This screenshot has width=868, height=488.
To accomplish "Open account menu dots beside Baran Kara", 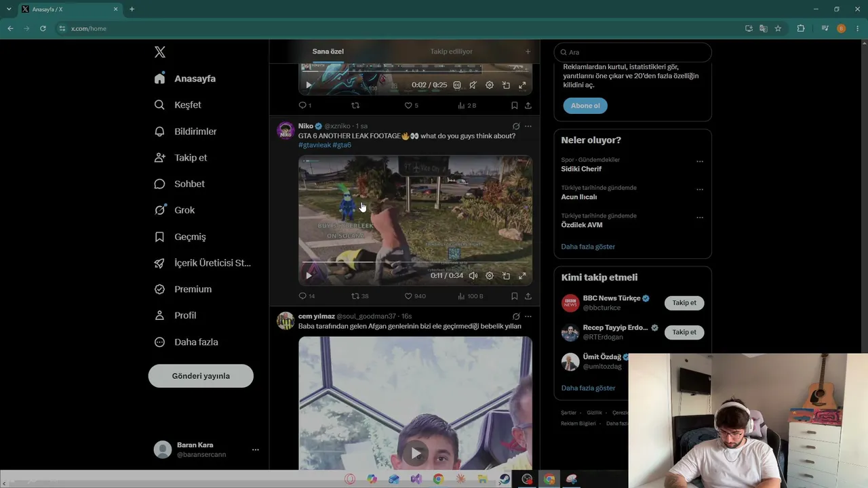I will 256,449.
